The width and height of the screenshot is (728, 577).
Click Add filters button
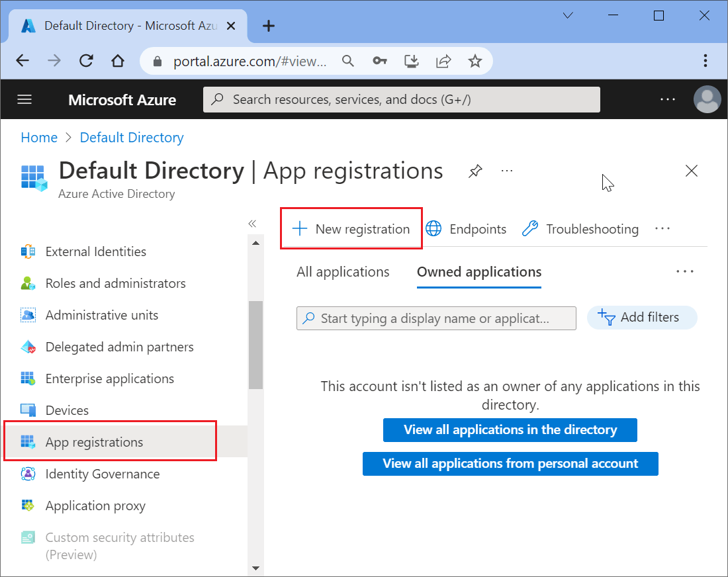641,318
